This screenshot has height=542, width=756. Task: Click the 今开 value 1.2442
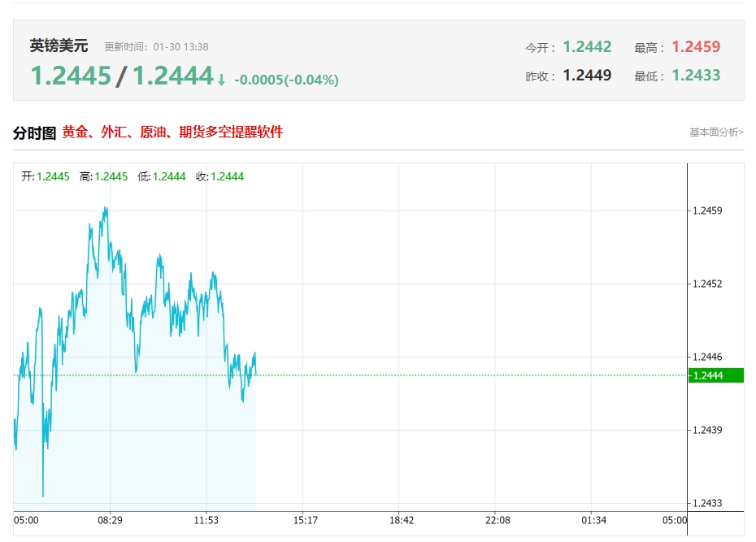click(587, 47)
